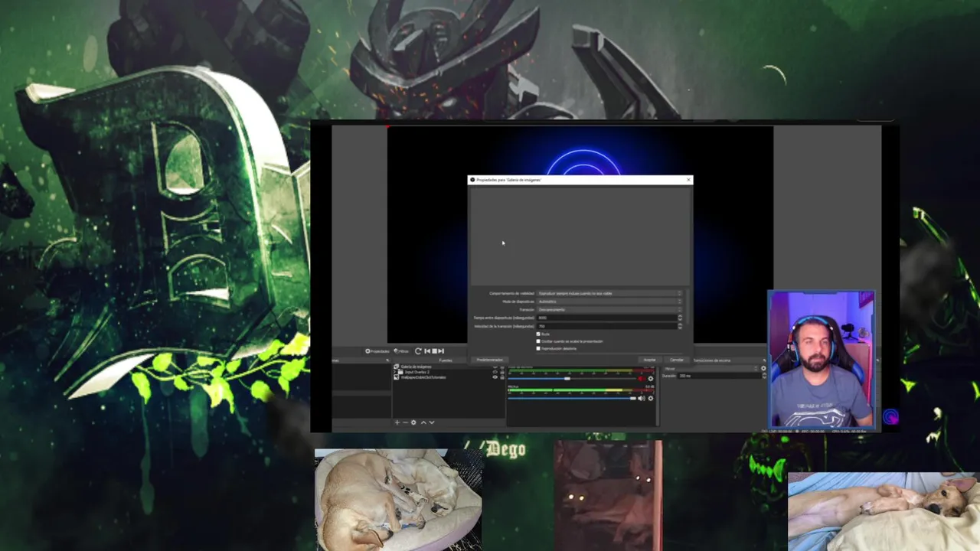
Task: Lock the Input Overlay 2 source
Action: [502, 372]
